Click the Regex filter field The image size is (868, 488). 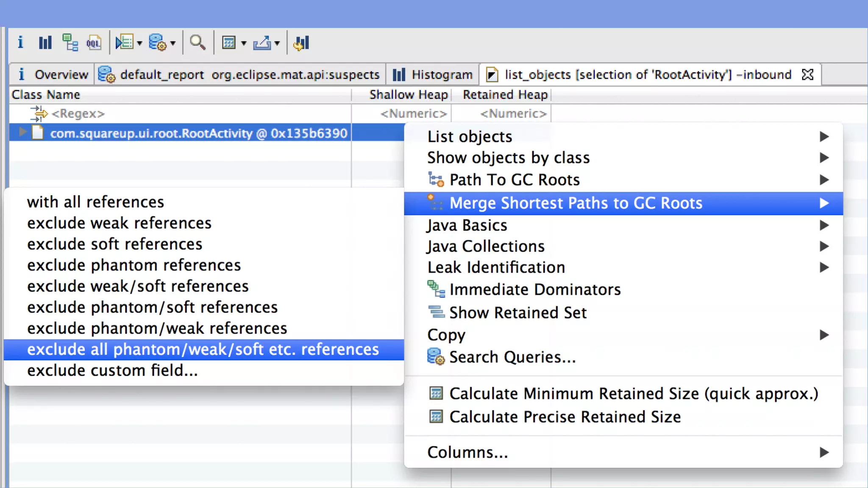[78, 114]
